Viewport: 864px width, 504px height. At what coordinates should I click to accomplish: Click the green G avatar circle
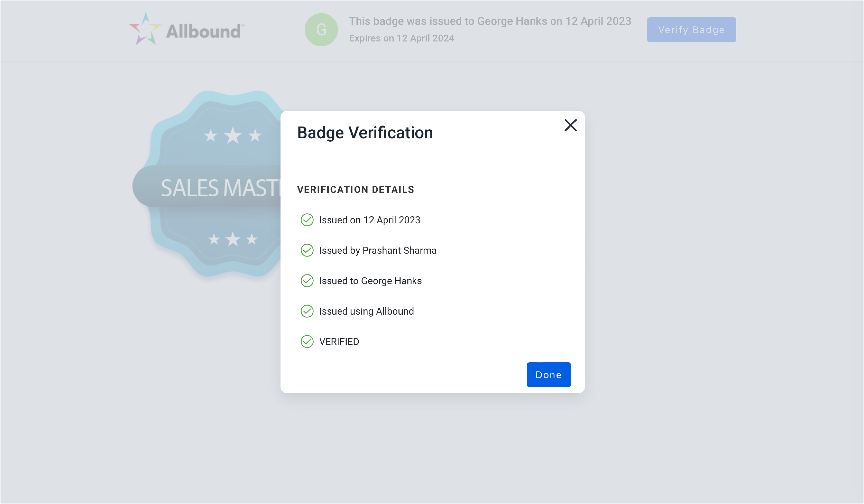321,30
